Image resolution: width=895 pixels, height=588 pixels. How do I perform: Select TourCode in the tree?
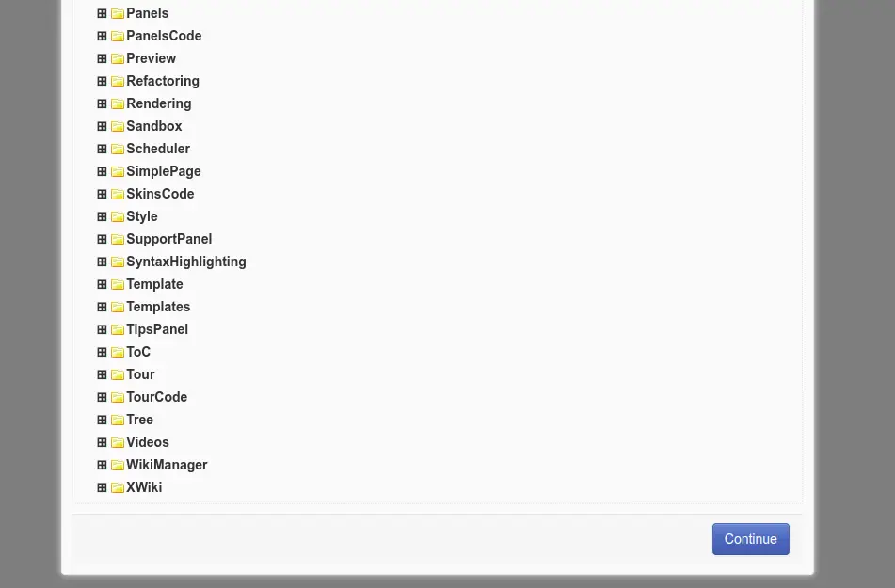pyautogui.click(x=156, y=397)
